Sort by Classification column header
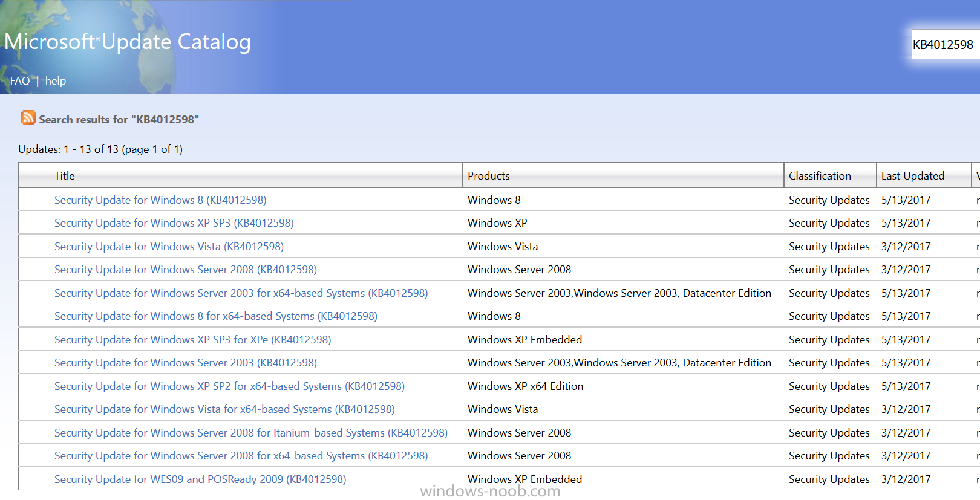The width and height of the screenshot is (980, 500). tap(820, 176)
